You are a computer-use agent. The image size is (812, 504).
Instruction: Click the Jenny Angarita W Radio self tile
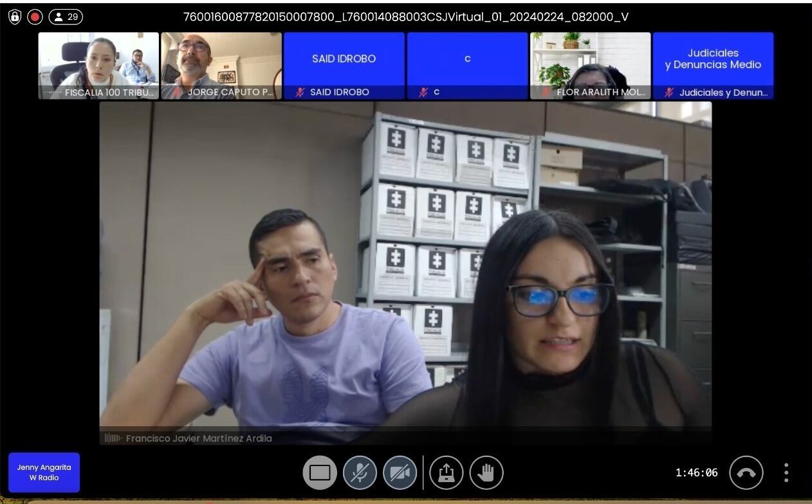click(x=44, y=473)
